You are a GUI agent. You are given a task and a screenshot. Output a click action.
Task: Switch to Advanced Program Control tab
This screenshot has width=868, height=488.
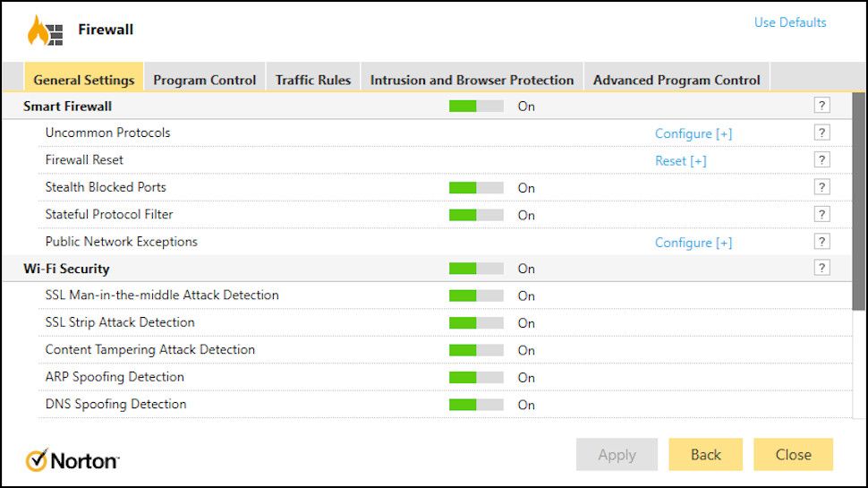(677, 77)
